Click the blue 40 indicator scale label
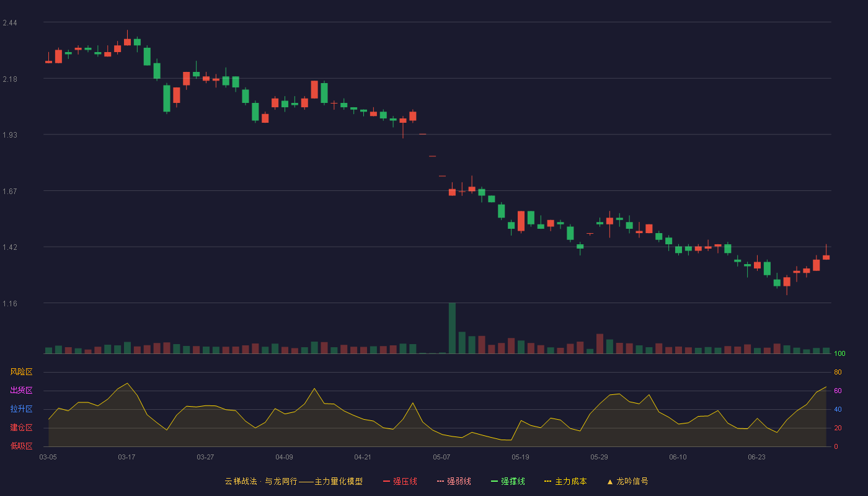 tap(838, 409)
